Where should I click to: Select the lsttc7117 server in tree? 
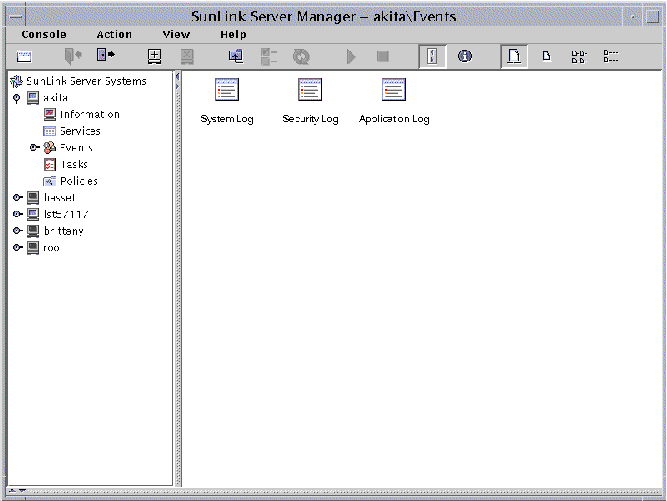(66, 214)
